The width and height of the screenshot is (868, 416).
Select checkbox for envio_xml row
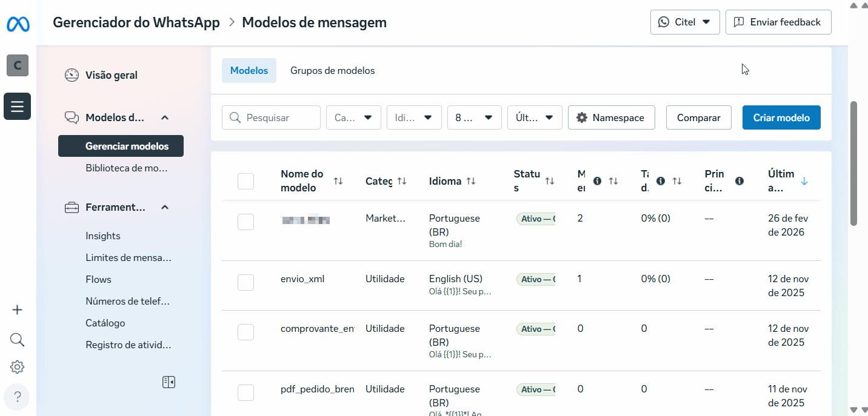tap(245, 282)
